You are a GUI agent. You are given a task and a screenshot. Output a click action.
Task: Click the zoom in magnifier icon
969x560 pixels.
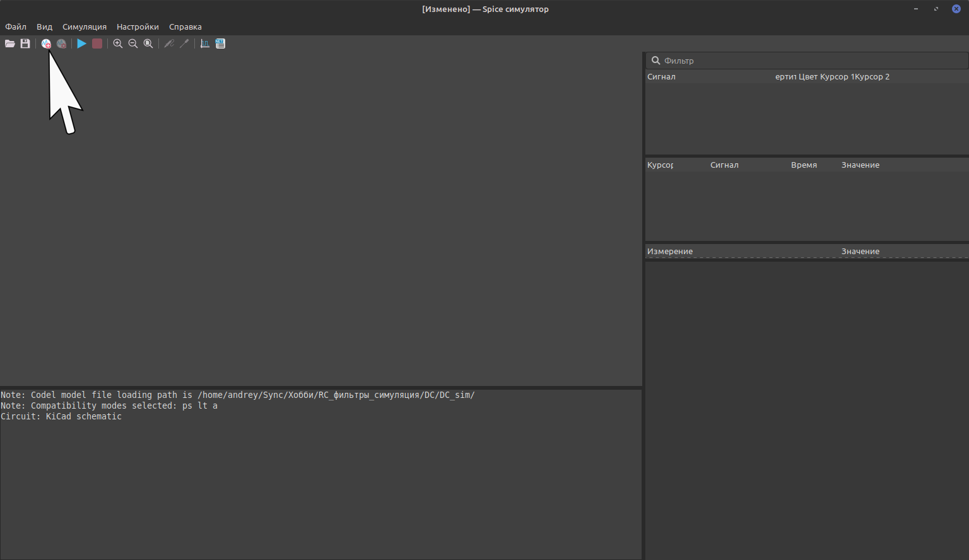coord(118,44)
